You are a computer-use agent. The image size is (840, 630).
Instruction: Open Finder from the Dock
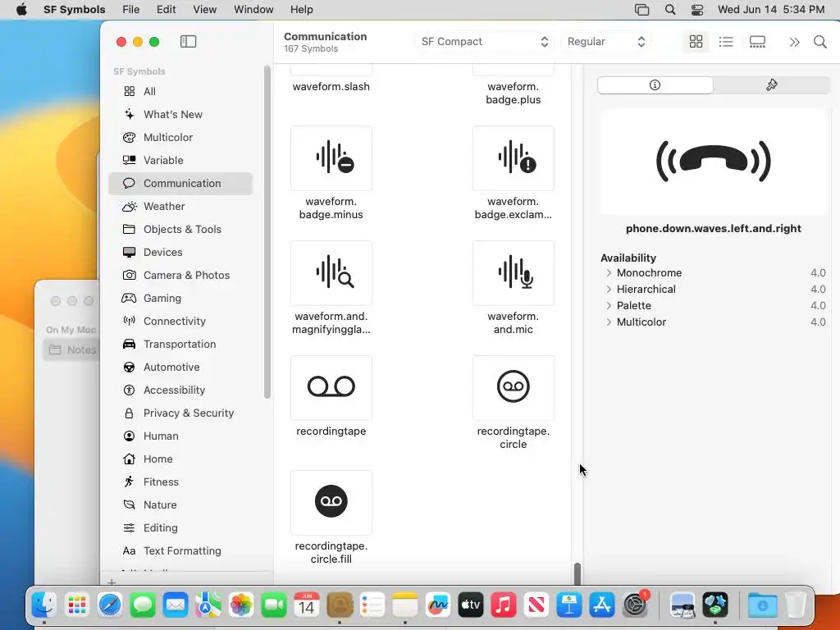44,605
